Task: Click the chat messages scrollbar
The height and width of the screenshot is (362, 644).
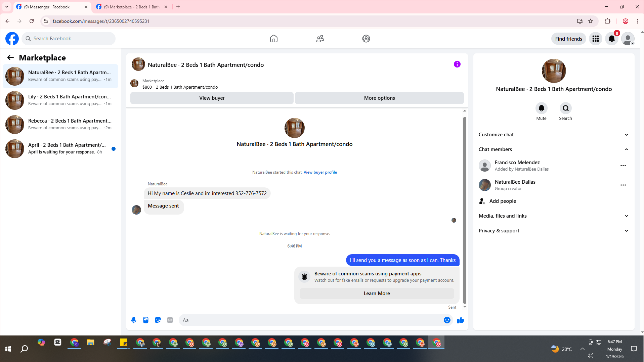Action: point(465,210)
